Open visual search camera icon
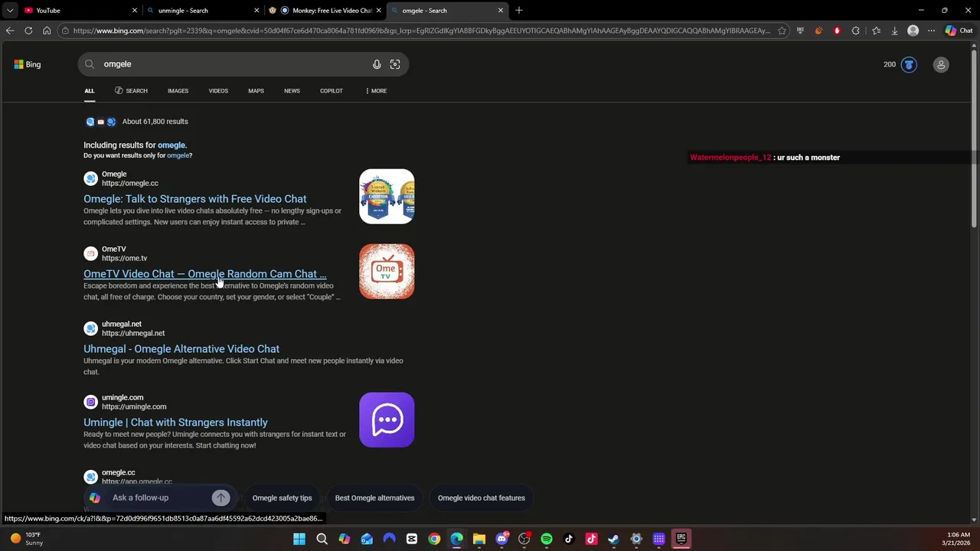 pos(395,64)
